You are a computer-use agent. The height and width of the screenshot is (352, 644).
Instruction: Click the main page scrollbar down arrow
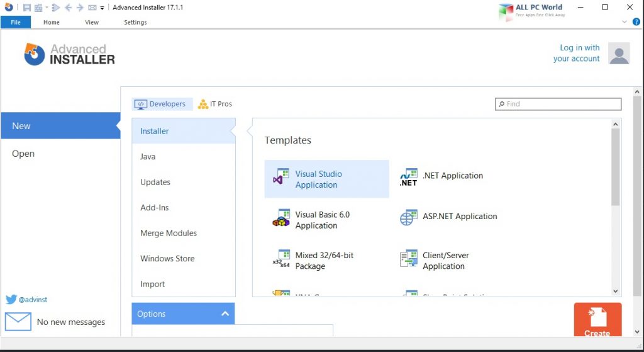click(637, 332)
